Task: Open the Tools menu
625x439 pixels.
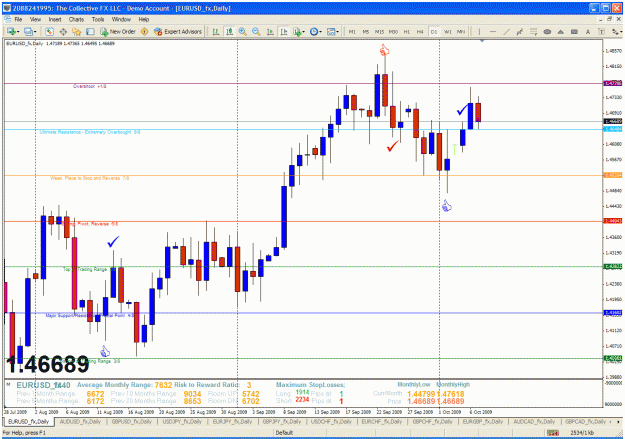Action: (x=98, y=19)
